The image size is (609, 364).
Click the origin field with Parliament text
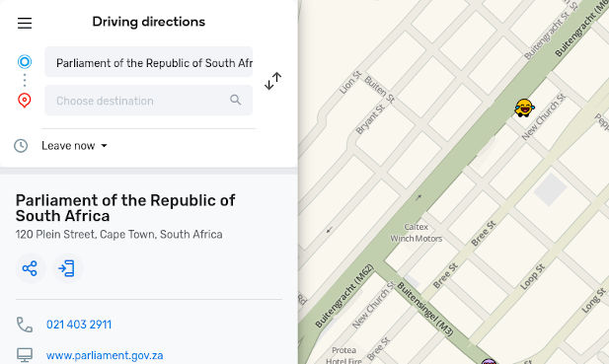click(149, 62)
